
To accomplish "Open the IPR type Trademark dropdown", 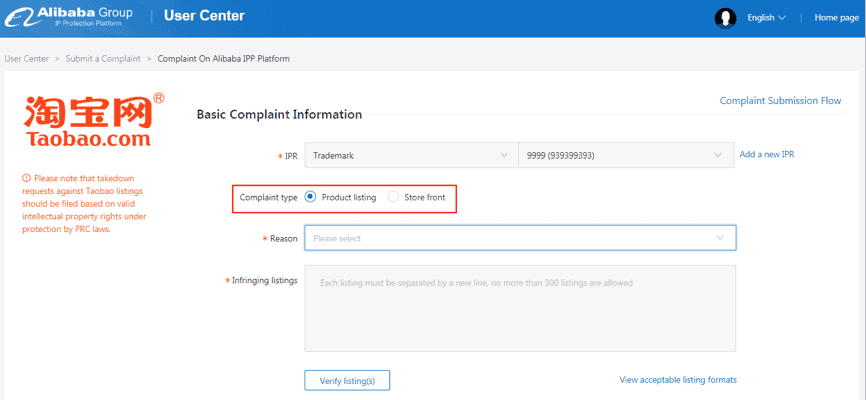I will pos(411,155).
